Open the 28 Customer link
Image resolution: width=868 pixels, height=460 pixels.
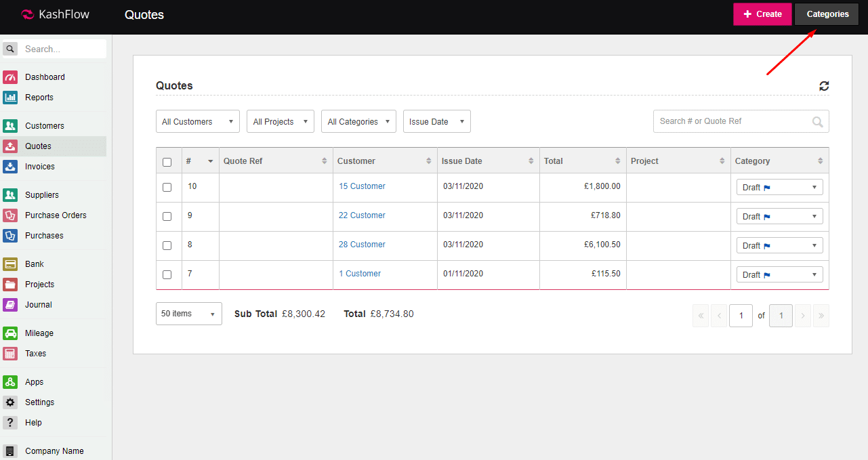pyautogui.click(x=362, y=245)
